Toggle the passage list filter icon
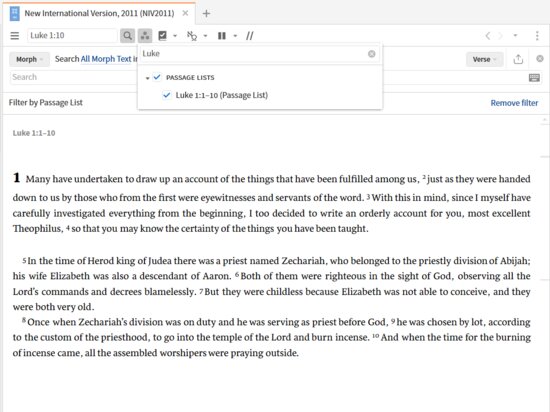The height and width of the screenshot is (412, 550). [145, 35]
